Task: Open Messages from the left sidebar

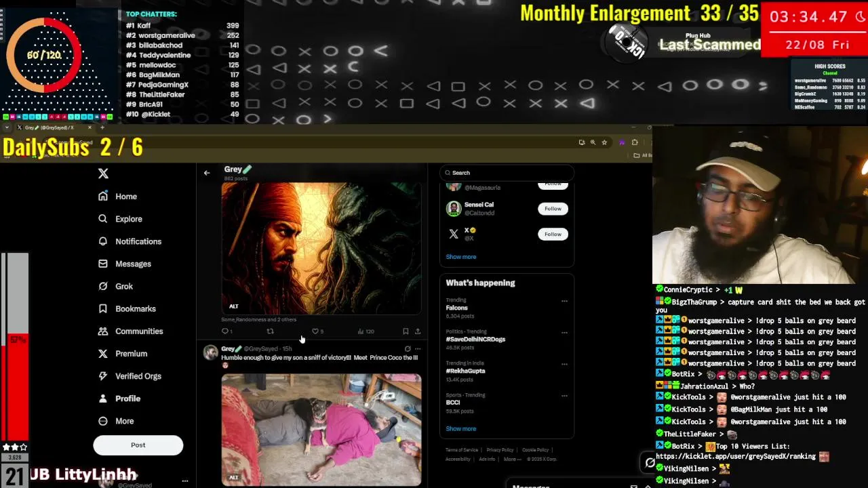Action: coord(124,264)
